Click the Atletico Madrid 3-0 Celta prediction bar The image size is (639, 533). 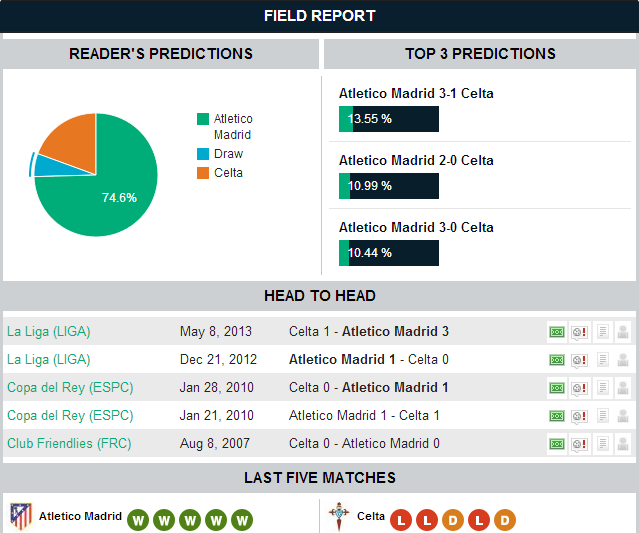point(388,253)
